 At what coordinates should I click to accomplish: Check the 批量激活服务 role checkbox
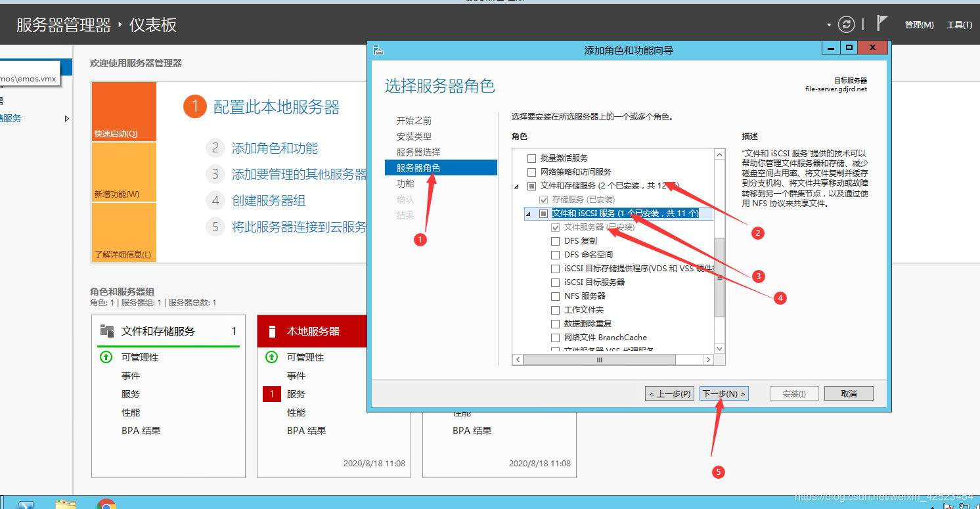[x=532, y=158]
